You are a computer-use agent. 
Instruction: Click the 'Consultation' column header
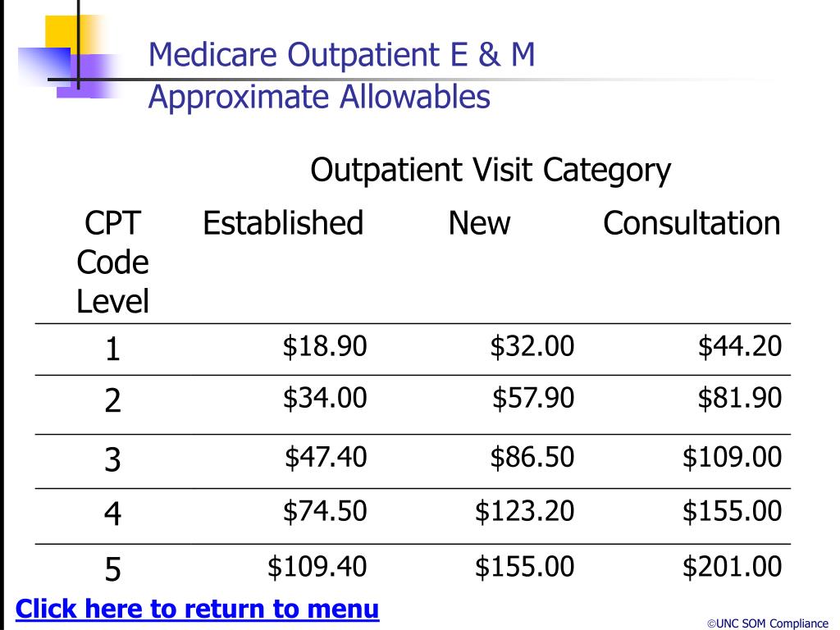(x=692, y=223)
